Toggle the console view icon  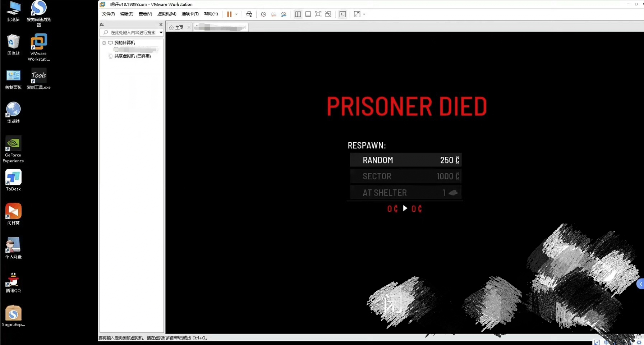342,14
